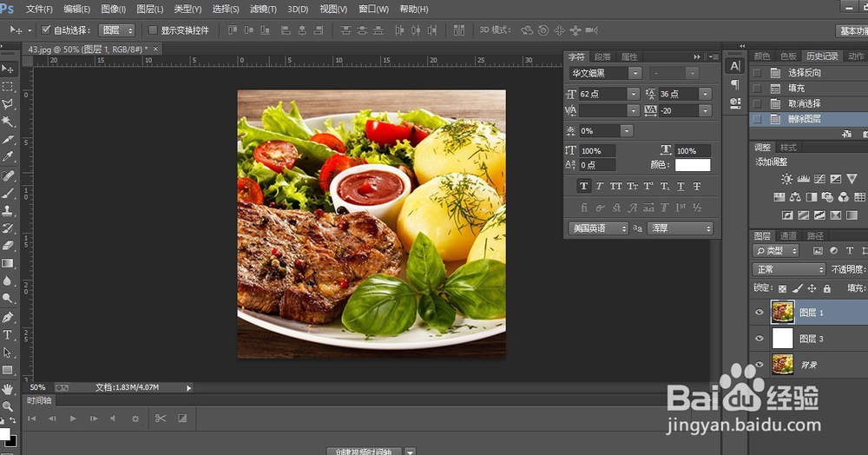Open the 华文细黑 font family dropdown

(x=635, y=73)
